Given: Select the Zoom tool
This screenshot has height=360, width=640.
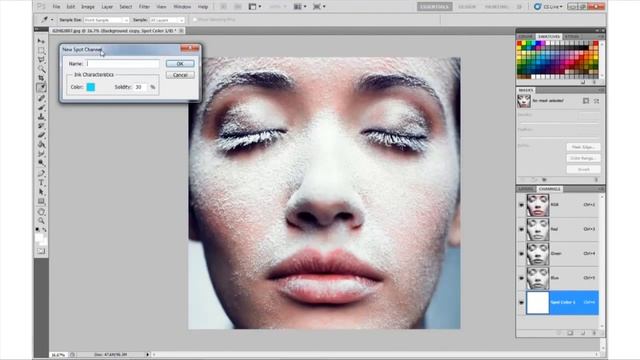Looking at the screenshot, I should coord(41,220).
